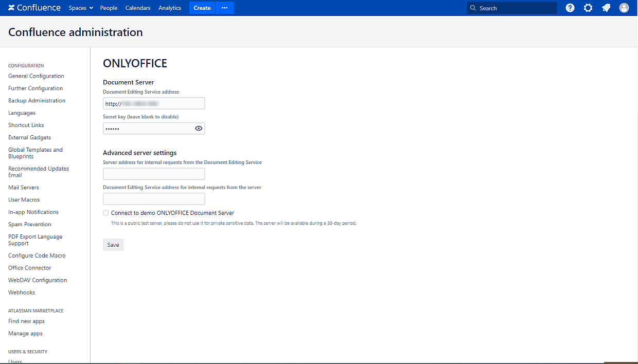The width and height of the screenshot is (638, 364).
Task: Open Mail Servers
Action: (x=24, y=188)
